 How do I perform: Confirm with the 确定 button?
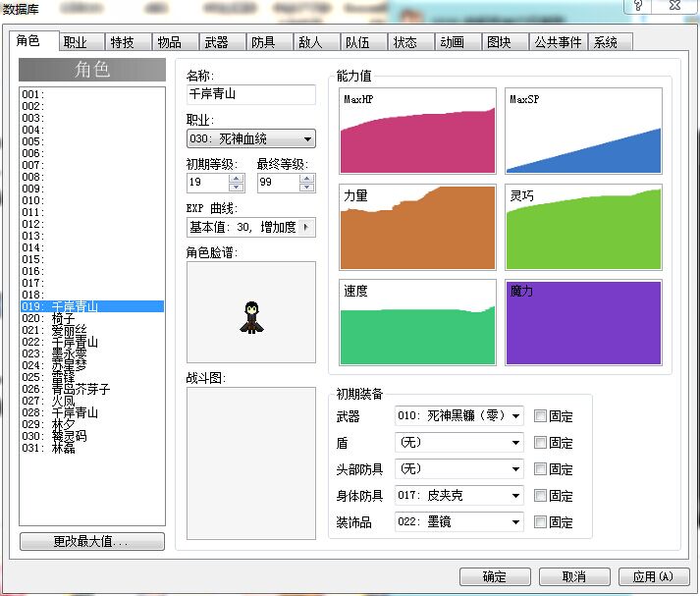click(x=495, y=576)
